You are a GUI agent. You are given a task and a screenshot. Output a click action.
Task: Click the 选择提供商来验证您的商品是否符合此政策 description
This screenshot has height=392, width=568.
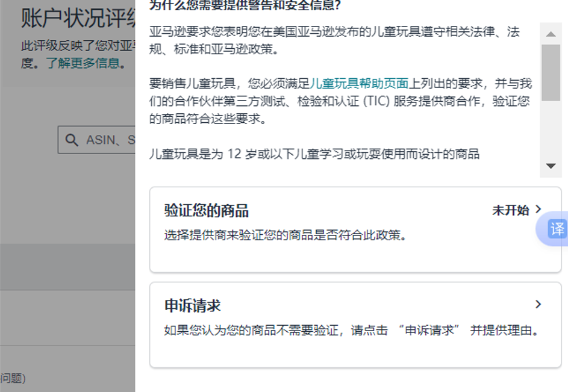[x=286, y=235]
